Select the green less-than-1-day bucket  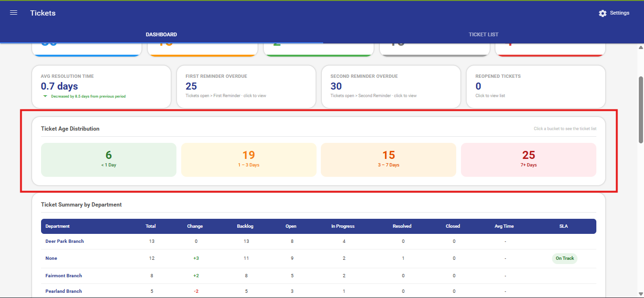point(109,160)
